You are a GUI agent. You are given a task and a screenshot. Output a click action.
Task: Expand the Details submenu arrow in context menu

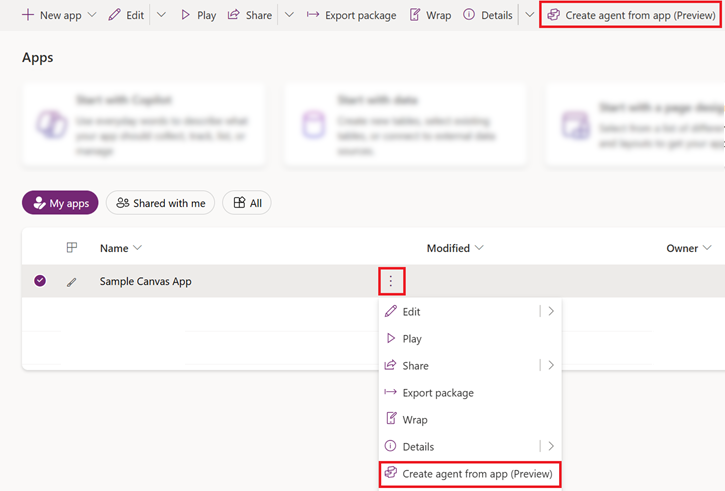click(551, 446)
